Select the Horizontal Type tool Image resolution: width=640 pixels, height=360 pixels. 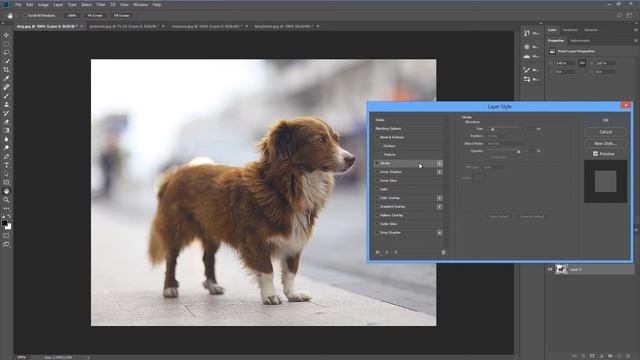(6, 165)
